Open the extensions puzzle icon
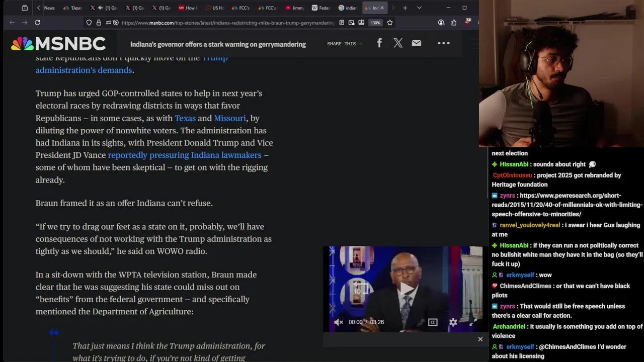Viewport: 644px width, 362px height. point(454,23)
